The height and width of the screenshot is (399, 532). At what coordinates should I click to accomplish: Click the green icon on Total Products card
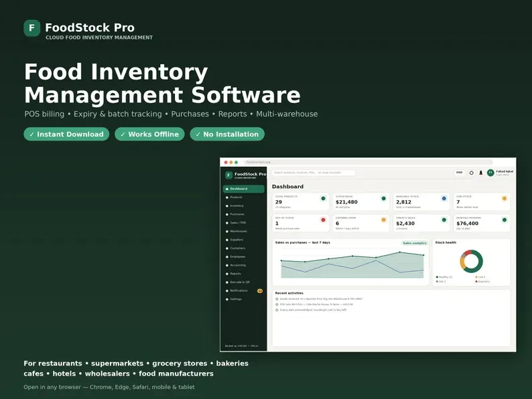[x=323, y=199]
